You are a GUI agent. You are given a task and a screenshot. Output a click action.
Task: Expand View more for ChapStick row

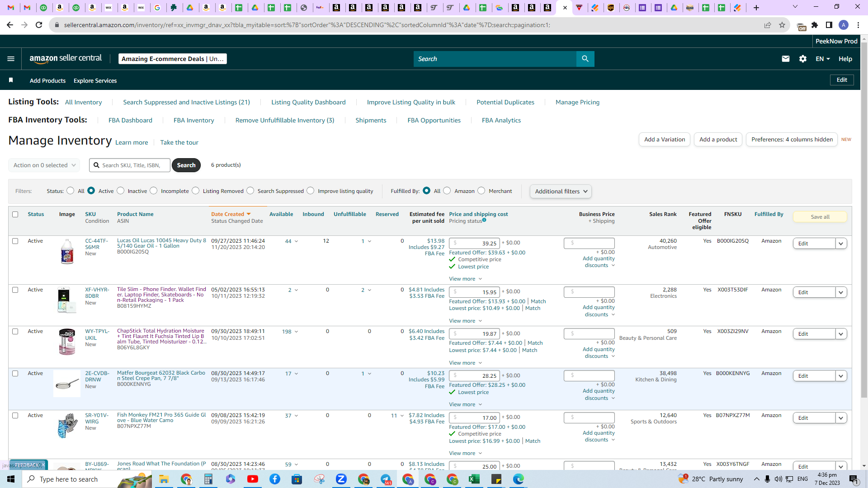point(466,363)
